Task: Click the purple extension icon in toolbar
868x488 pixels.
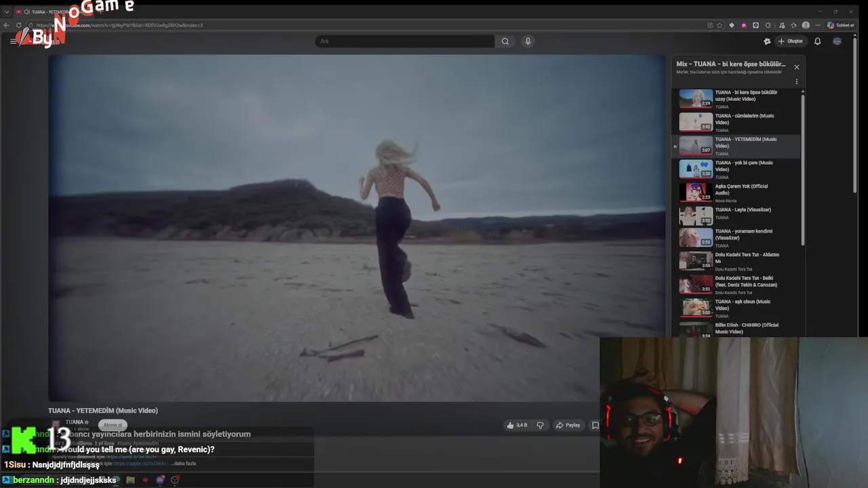Action: point(744,25)
